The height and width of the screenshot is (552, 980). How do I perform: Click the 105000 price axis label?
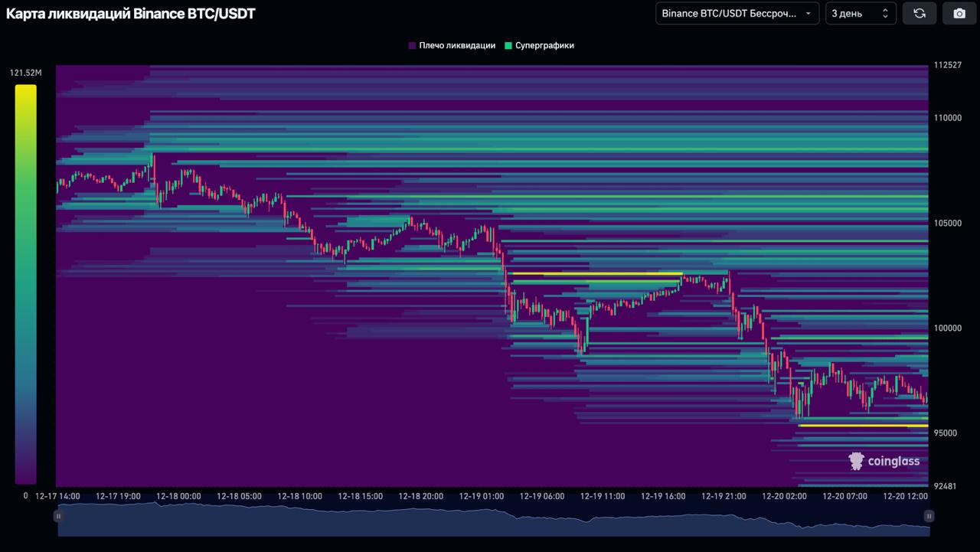947,223
